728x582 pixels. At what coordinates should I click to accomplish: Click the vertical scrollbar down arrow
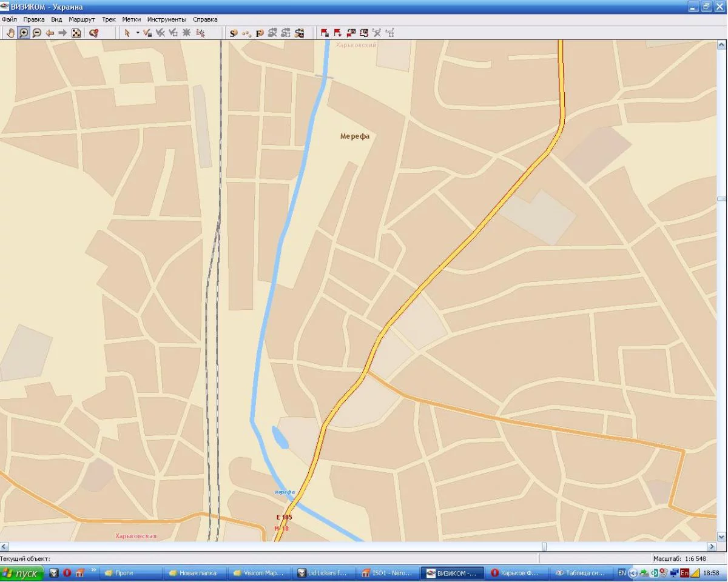721,537
